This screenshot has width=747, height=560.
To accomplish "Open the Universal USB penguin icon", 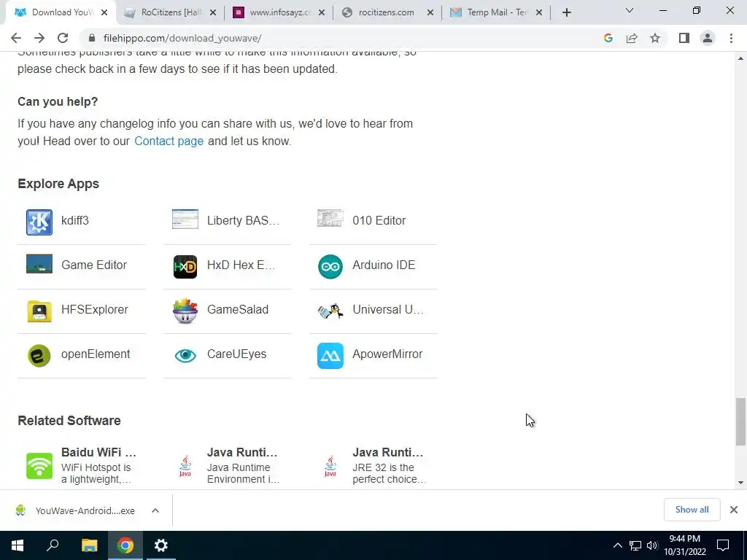I will [x=330, y=311].
